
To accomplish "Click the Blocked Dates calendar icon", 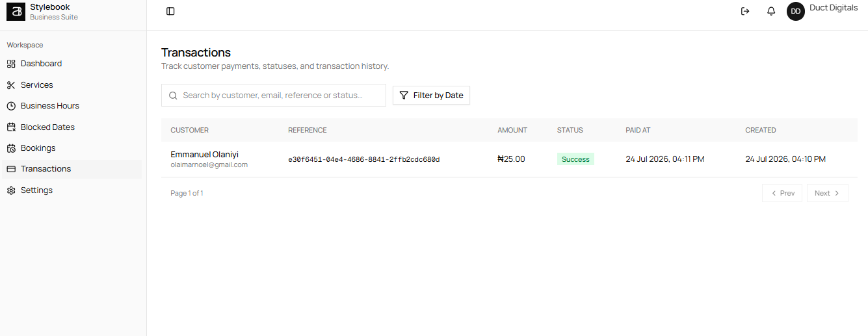I will click(x=11, y=127).
